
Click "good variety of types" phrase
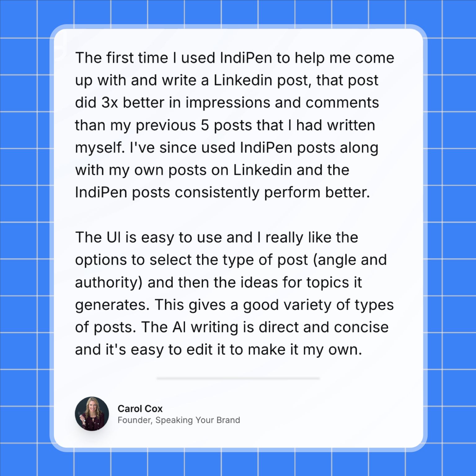pyautogui.click(x=318, y=305)
